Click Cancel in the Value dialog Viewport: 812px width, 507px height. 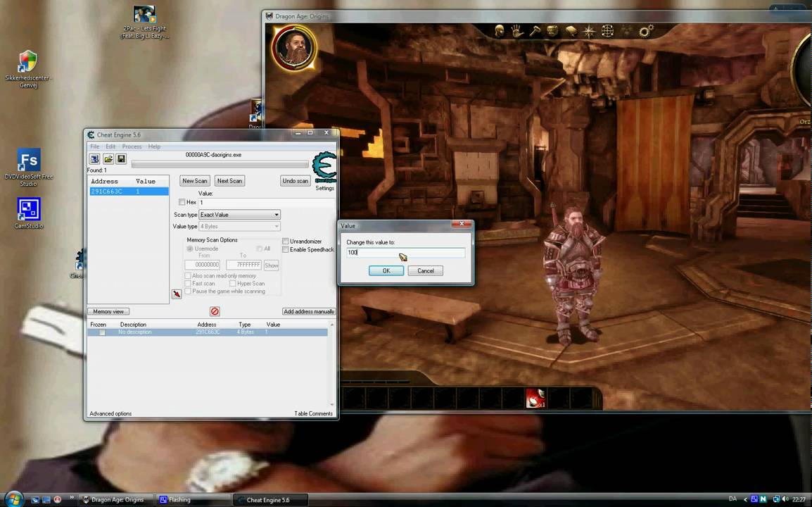(x=426, y=270)
